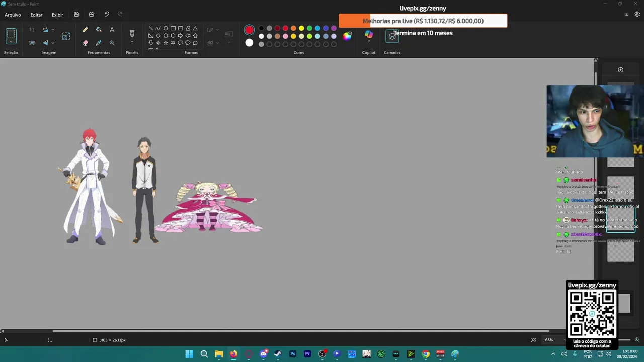This screenshot has width=644, height=362.
Task: Open Photoshop from the taskbar
Action: pyautogui.click(x=293, y=354)
